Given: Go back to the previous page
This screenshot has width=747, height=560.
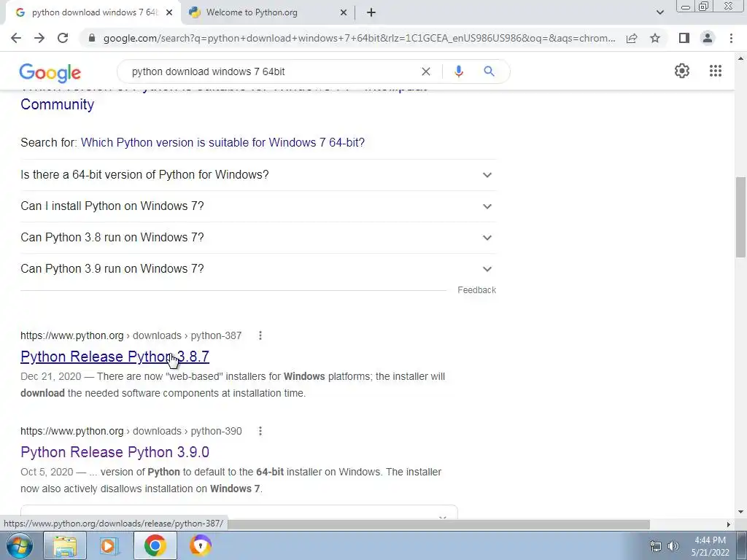Looking at the screenshot, I should (x=16, y=38).
